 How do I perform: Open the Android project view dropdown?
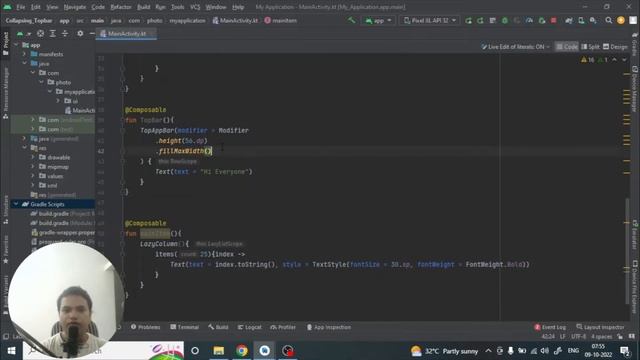click(23, 33)
